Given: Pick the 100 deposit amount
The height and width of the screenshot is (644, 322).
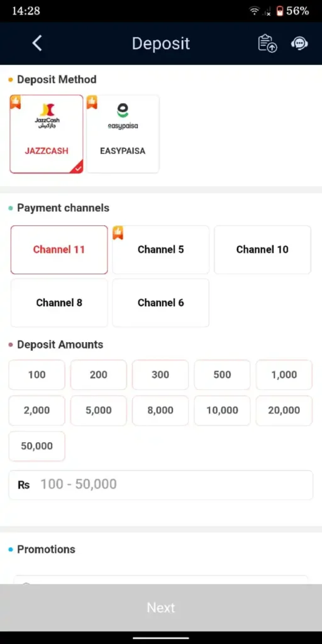Looking at the screenshot, I should tap(37, 375).
